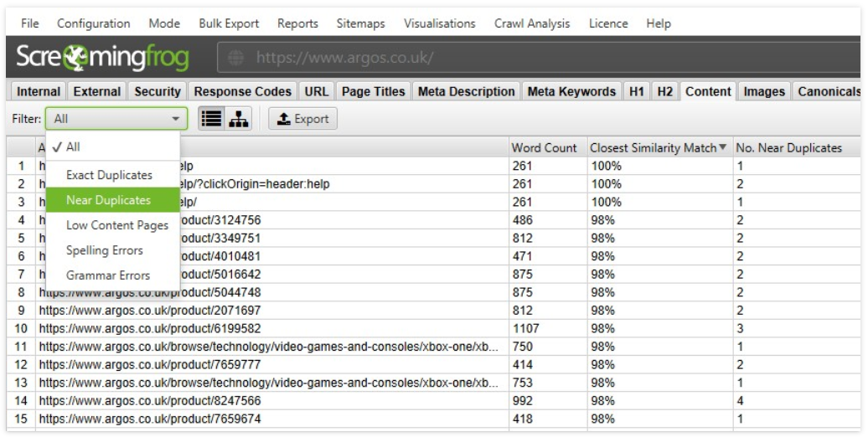
Task: Click row number 14
Action: coord(21,400)
